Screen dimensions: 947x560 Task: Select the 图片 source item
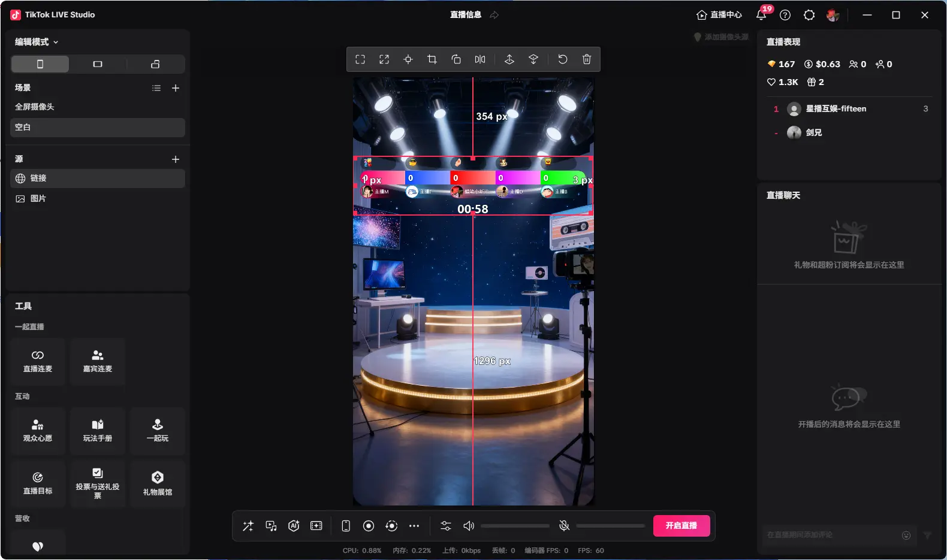click(38, 198)
